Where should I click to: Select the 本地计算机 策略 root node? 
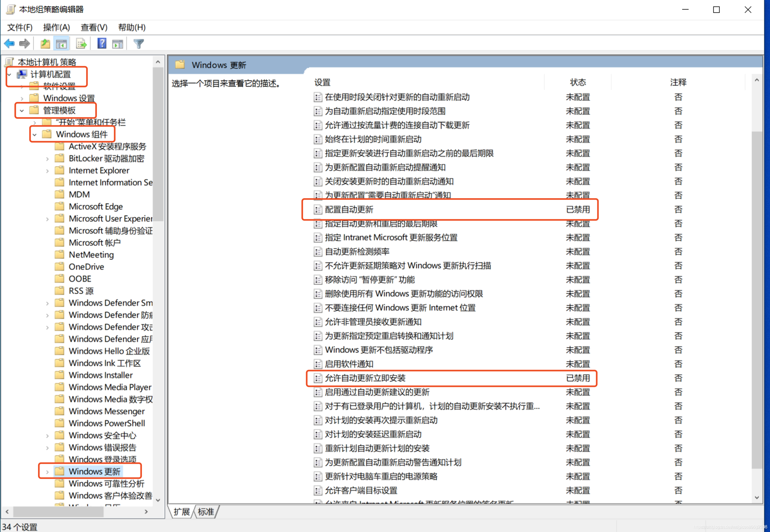(x=47, y=62)
